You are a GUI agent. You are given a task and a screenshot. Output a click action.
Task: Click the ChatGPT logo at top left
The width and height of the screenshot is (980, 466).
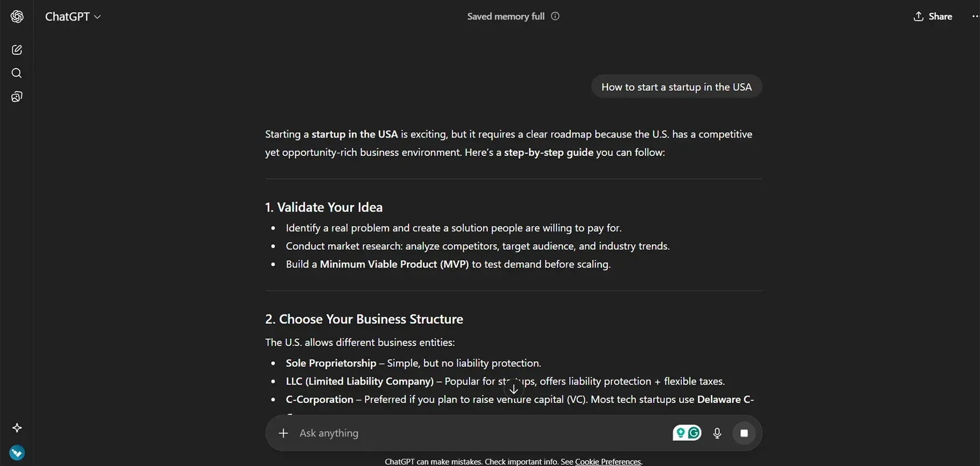click(x=17, y=16)
